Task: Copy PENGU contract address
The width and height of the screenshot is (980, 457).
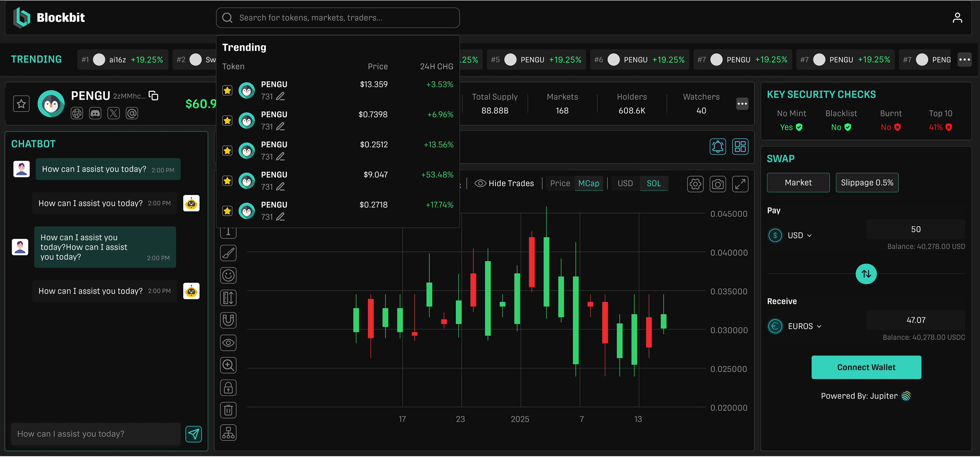Action: pyautogui.click(x=153, y=96)
